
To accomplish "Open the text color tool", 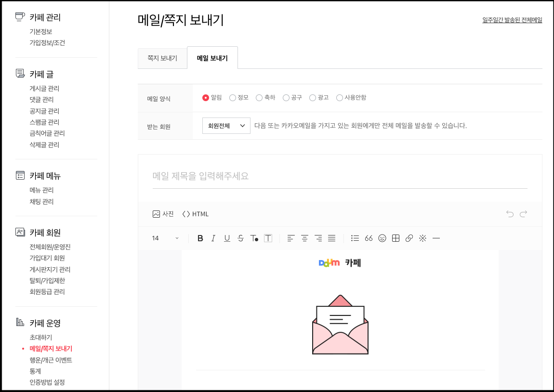I will [x=254, y=238].
